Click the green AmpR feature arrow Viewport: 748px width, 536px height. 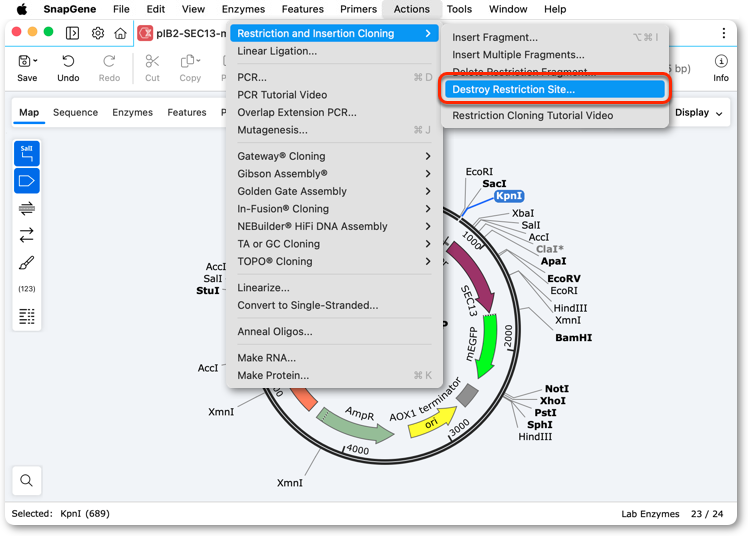(355, 424)
